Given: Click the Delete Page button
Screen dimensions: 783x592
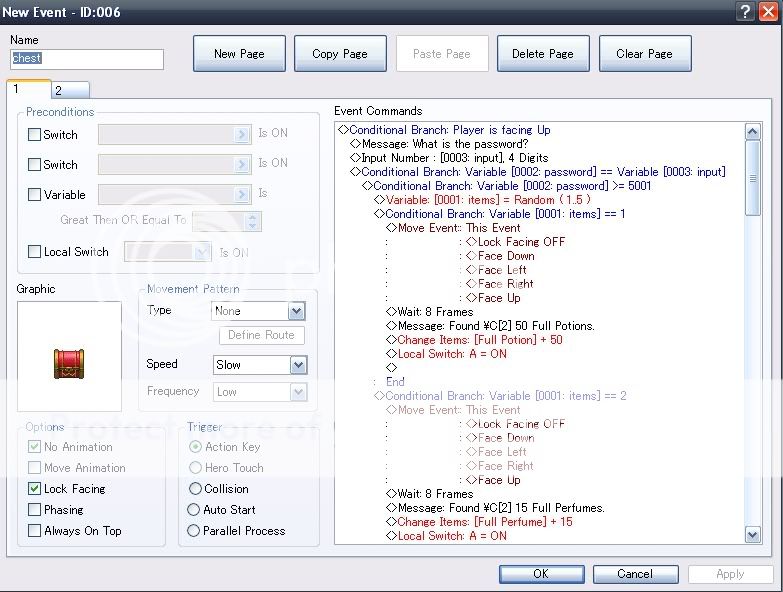Looking at the screenshot, I should coord(543,54).
